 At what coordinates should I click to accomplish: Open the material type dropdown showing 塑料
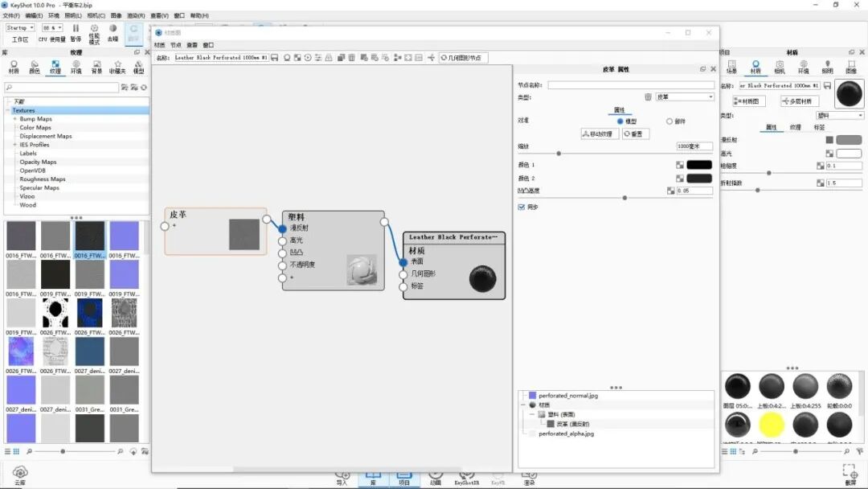pyautogui.click(x=841, y=115)
